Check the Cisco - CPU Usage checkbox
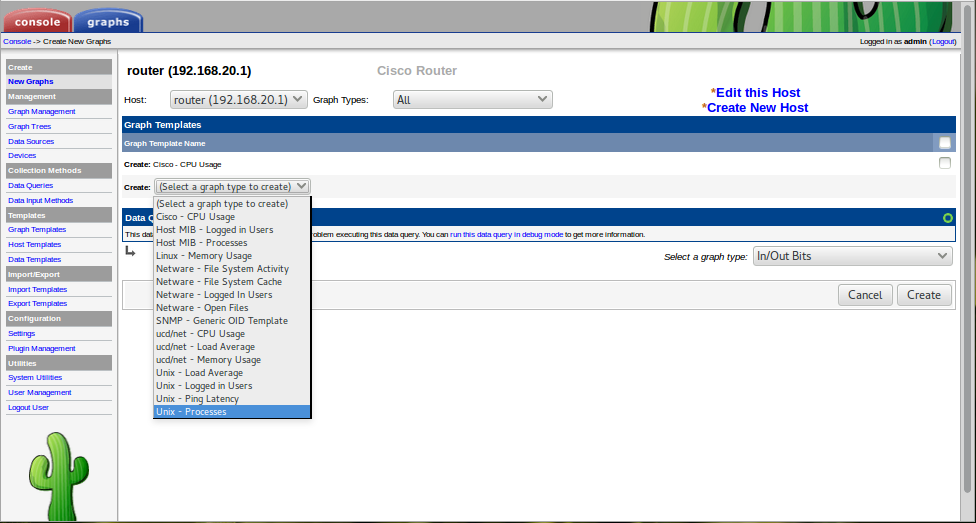Screen dimensions: 976x523 (944, 163)
